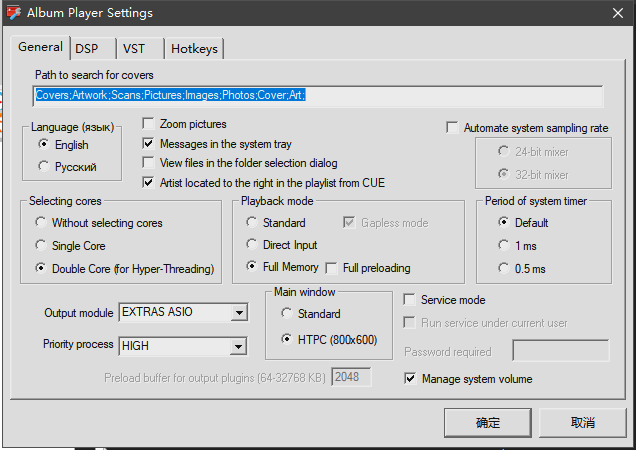
Task: Go to the Hotkeys tab
Action: pos(193,48)
